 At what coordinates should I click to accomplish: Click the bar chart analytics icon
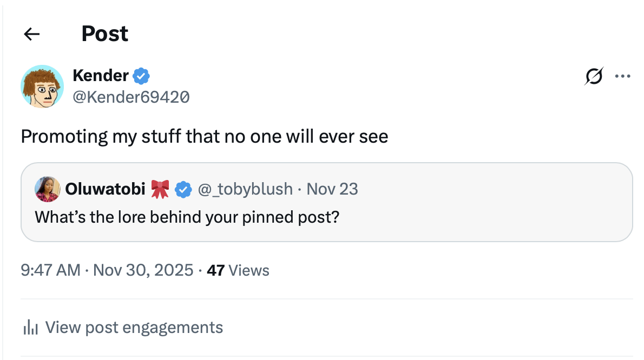point(30,328)
